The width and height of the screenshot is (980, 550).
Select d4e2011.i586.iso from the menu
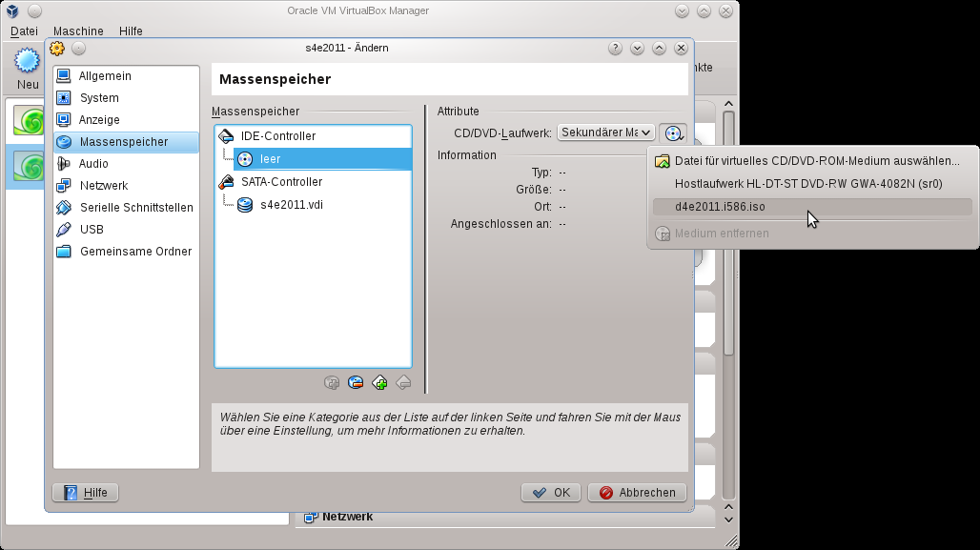[812, 207]
